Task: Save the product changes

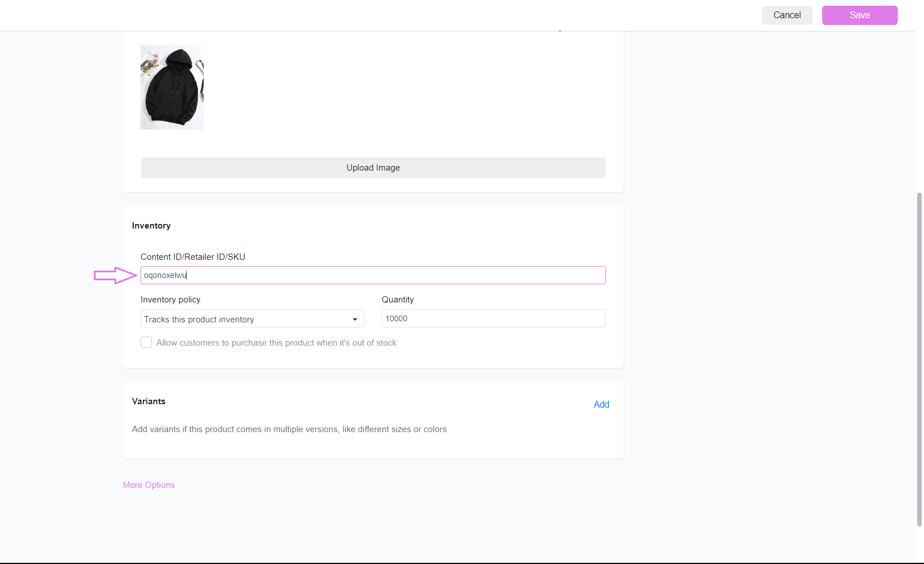Action: tap(860, 15)
